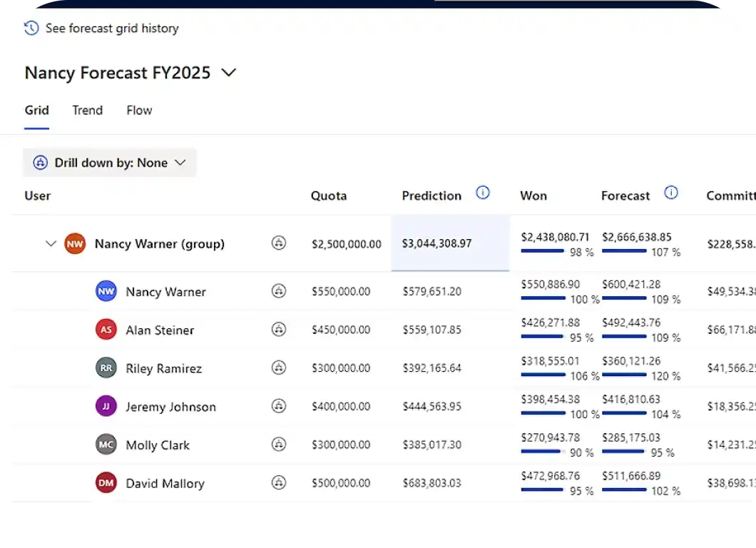Screen dimensions: 756x548
Task: Open the Drill down by: None dropdown
Action: [x=110, y=163]
